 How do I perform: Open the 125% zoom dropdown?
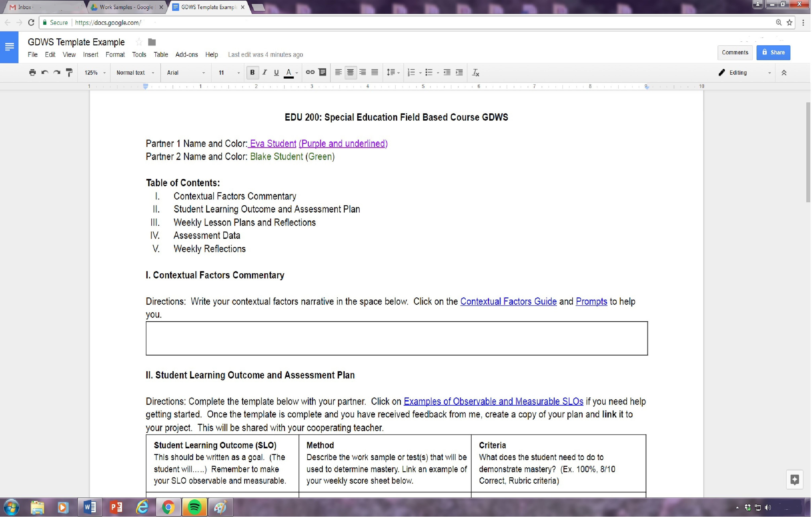click(x=95, y=72)
